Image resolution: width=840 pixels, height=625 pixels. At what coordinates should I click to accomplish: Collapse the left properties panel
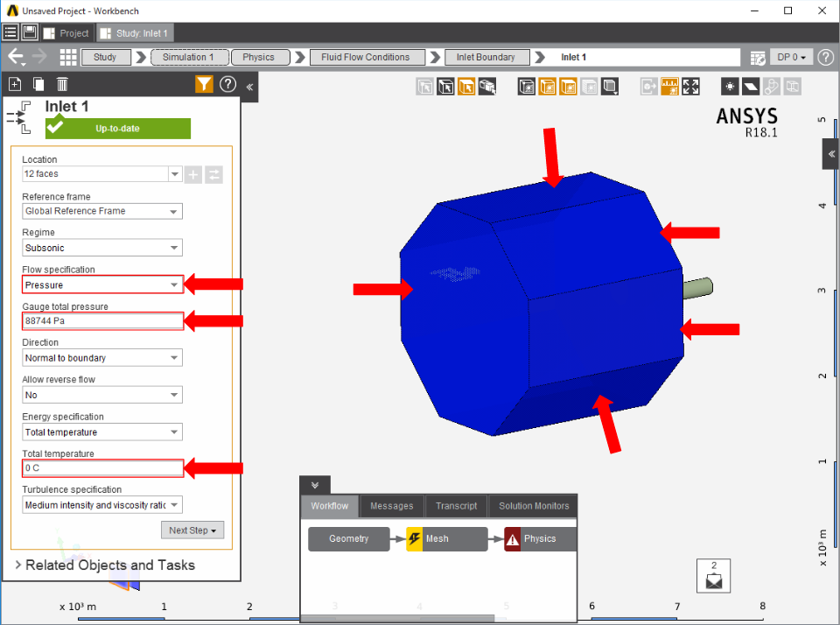coord(249,87)
